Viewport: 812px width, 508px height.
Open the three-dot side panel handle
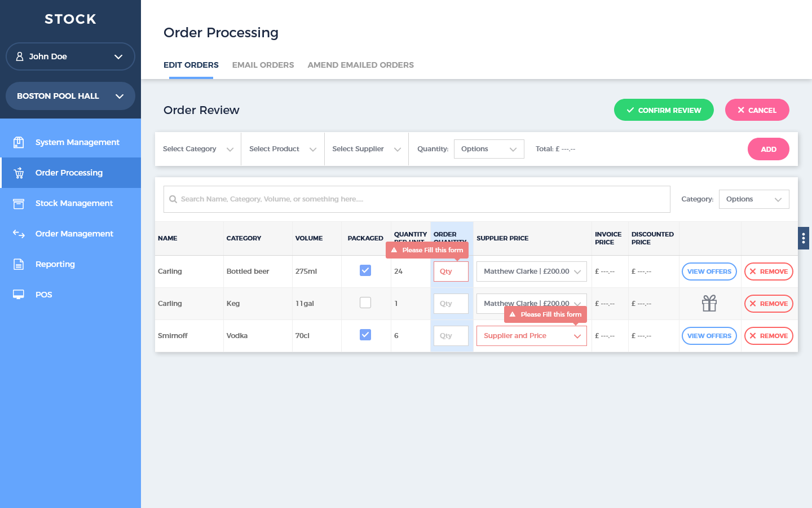coord(804,238)
